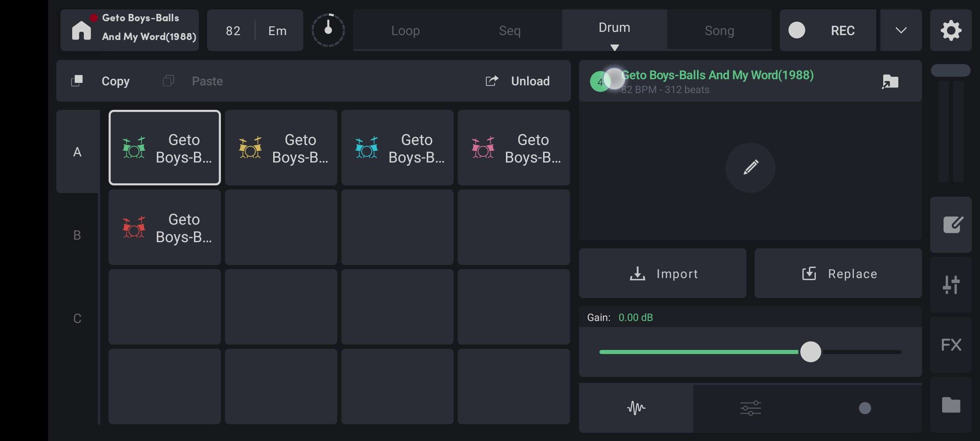The width and height of the screenshot is (980, 441).
Task: Click the master volume slider handle
Action: 951,70
